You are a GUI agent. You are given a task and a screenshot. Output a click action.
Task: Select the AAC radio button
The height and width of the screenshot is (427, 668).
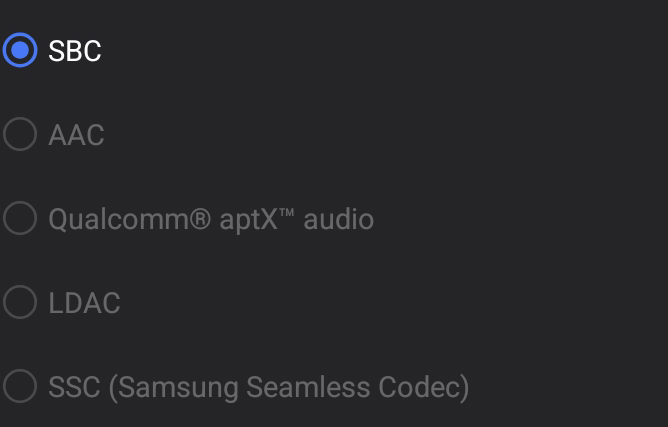(20, 135)
